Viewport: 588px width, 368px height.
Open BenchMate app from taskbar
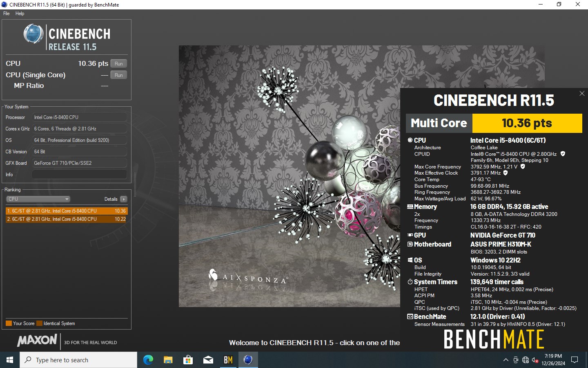pos(228,360)
